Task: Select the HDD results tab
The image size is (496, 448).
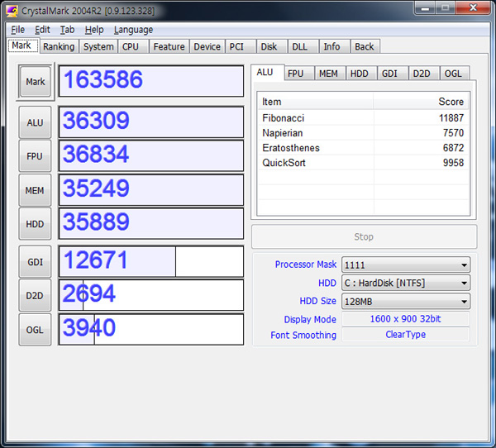Action: click(361, 74)
